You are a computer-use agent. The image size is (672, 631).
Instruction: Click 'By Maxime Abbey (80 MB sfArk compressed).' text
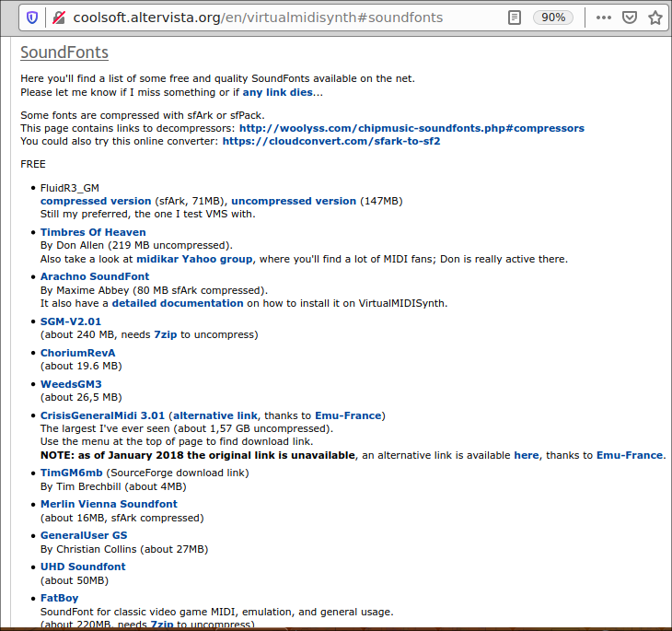154,290
